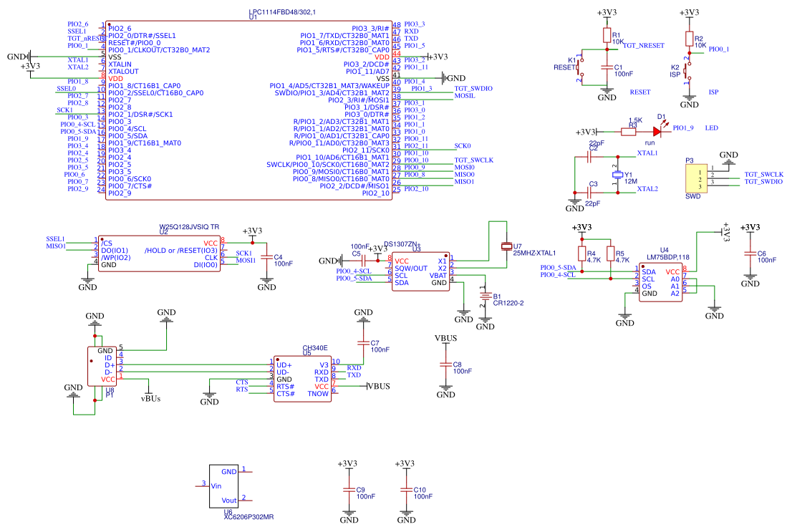Click the U7 25MHZ-XTAL1 crystal symbol
This screenshot has width=792, height=532.
506,246
